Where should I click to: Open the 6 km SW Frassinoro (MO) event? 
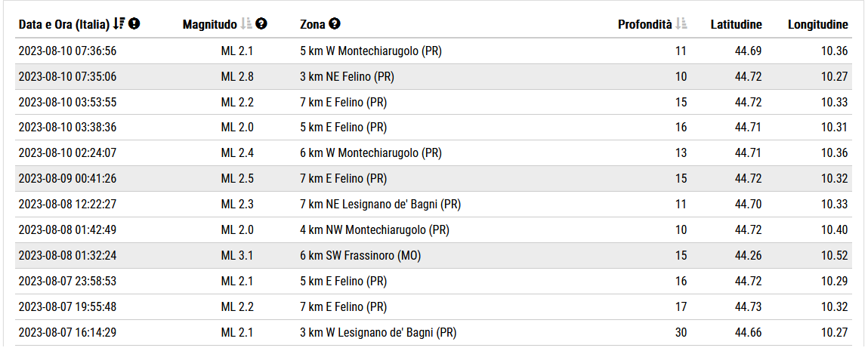point(360,256)
